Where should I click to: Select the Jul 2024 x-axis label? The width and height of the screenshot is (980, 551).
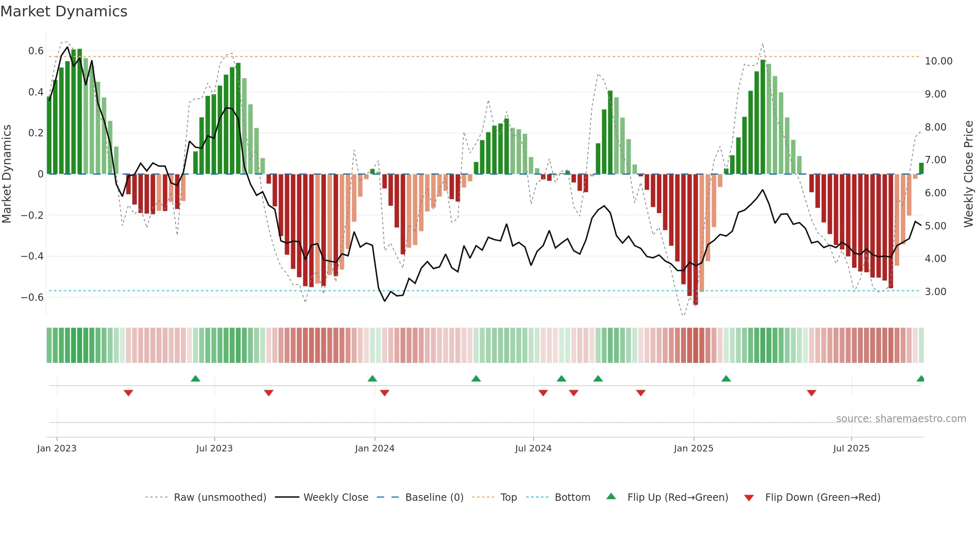[x=533, y=448]
